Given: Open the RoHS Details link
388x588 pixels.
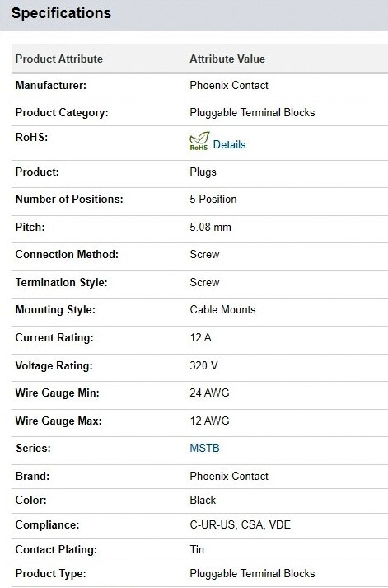Looking at the screenshot, I should 229,145.
